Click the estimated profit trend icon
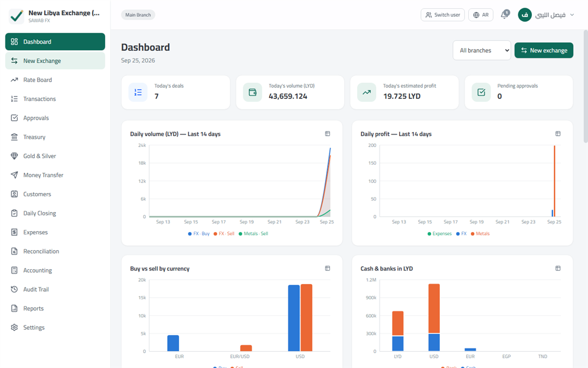 367,92
